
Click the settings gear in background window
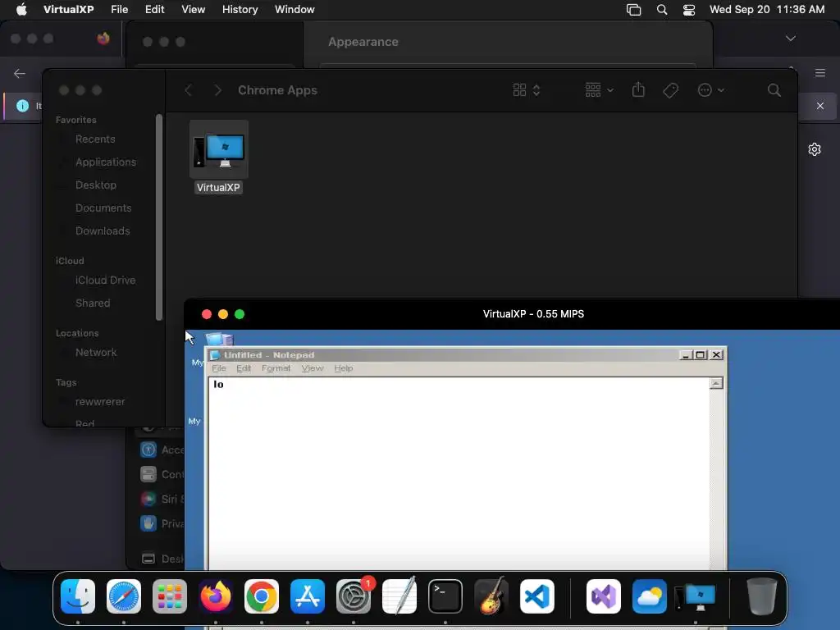tap(815, 149)
